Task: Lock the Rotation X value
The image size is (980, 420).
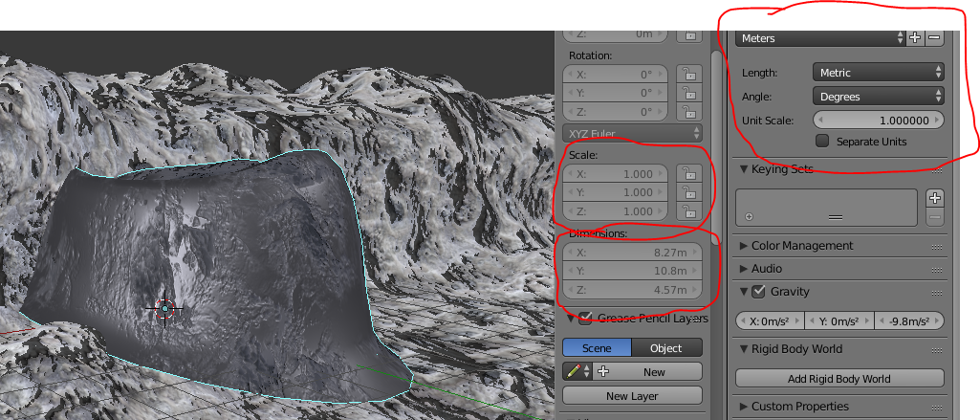Action: click(x=688, y=75)
